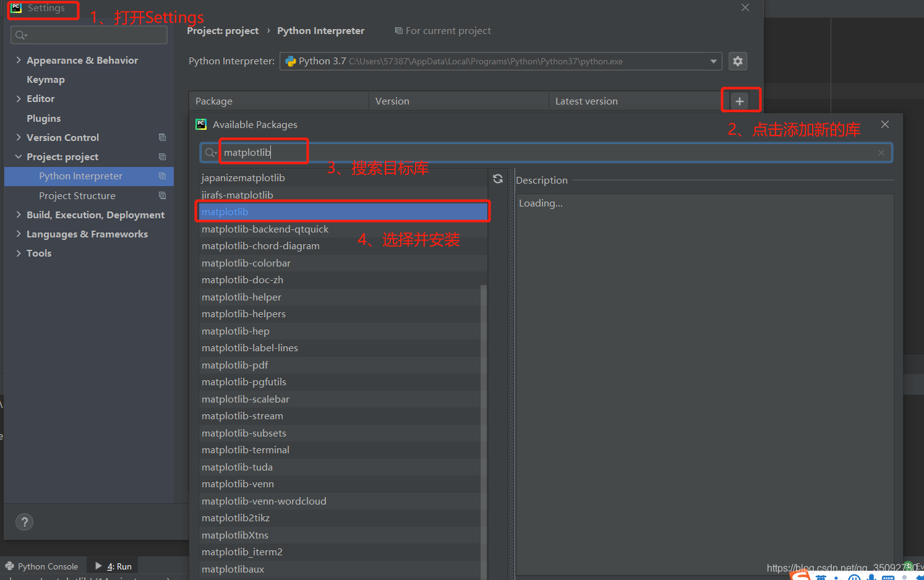Expand the Editor settings section

pos(19,98)
